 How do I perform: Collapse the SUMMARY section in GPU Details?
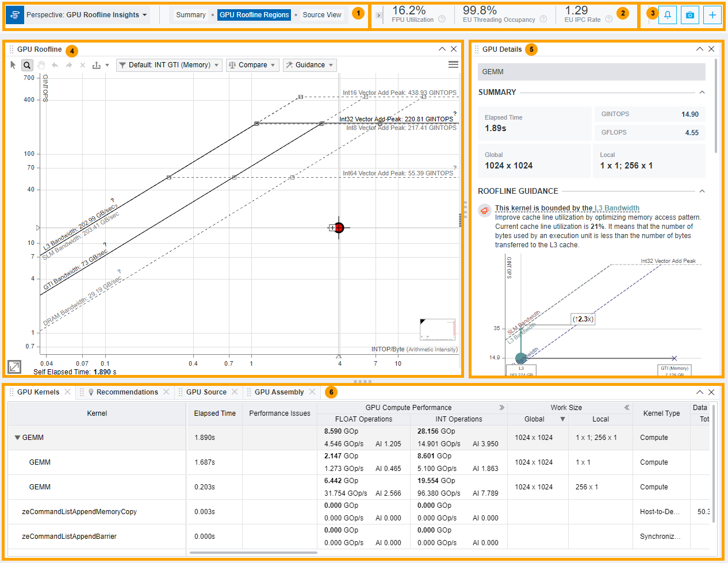tap(702, 92)
